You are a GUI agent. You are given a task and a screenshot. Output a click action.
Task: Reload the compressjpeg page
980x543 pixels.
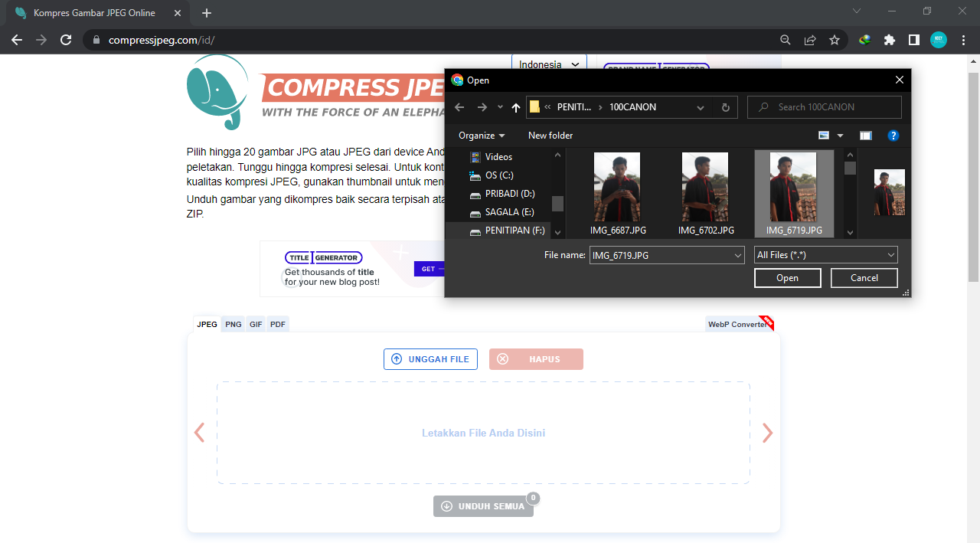tap(66, 40)
